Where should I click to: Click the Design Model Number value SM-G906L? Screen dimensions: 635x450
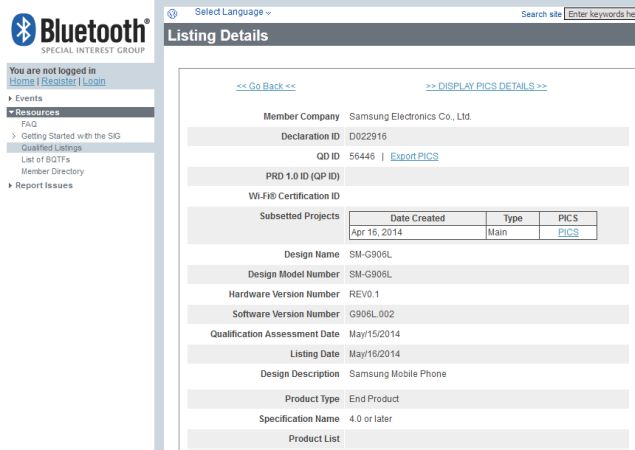click(x=371, y=275)
